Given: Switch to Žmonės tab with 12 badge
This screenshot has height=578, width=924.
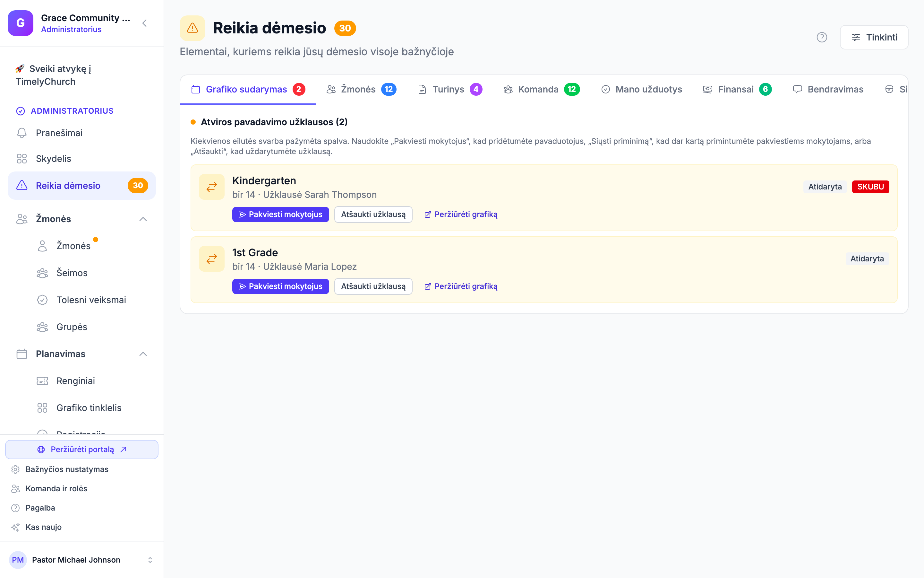Looking at the screenshot, I should (x=361, y=90).
